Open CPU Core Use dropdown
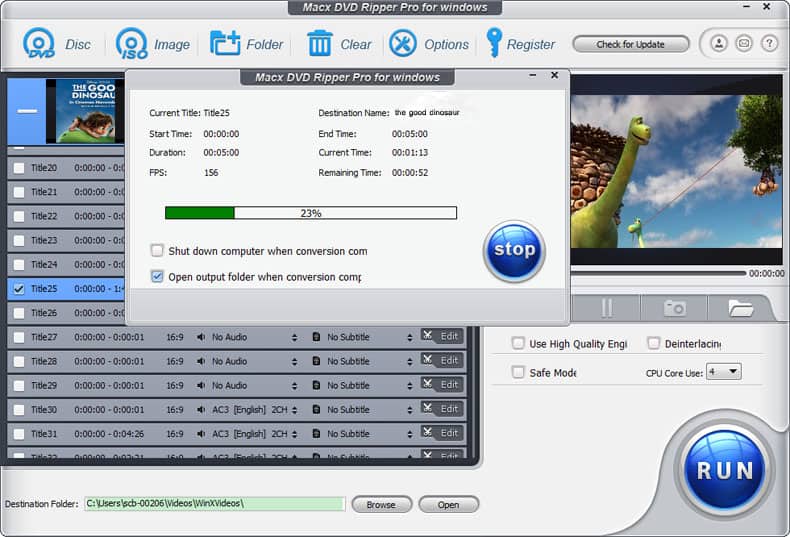The width and height of the screenshot is (790, 537). [724, 372]
